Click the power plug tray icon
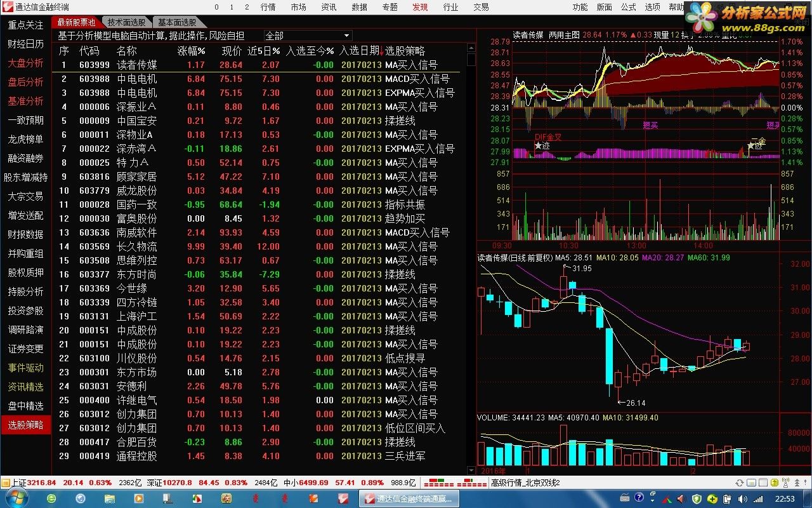Image resolution: width=812 pixels, height=508 pixels. click(x=727, y=499)
